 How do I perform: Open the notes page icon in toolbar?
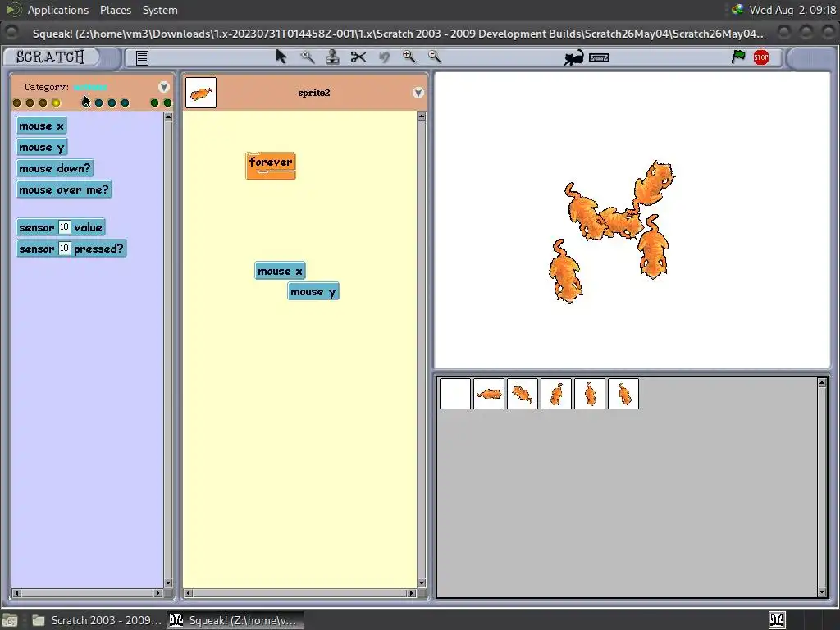coord(142,58)
